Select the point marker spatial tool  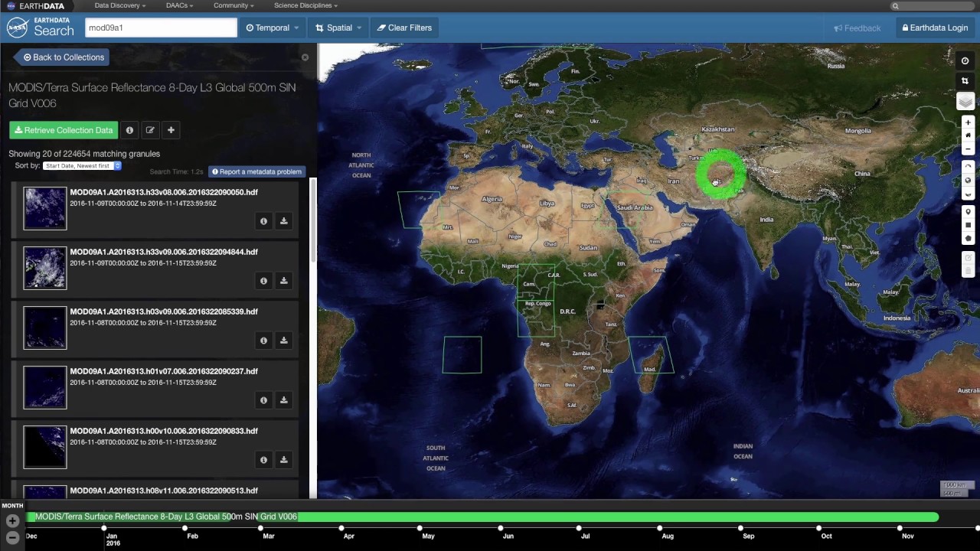point(968,212)
